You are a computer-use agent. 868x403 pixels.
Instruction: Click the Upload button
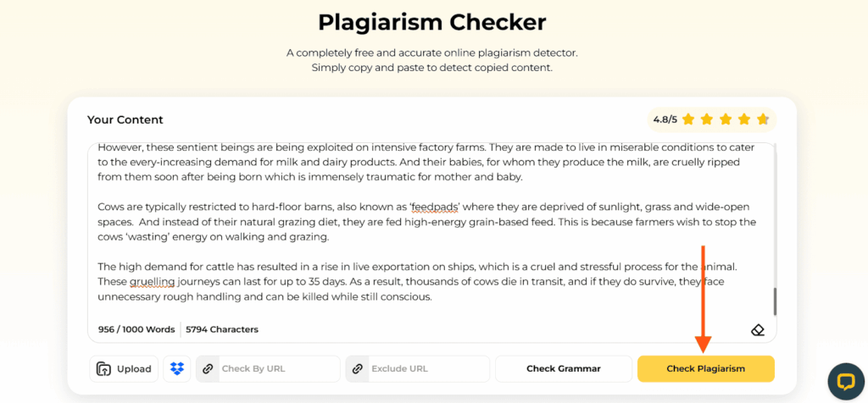[x=124, y=369]
